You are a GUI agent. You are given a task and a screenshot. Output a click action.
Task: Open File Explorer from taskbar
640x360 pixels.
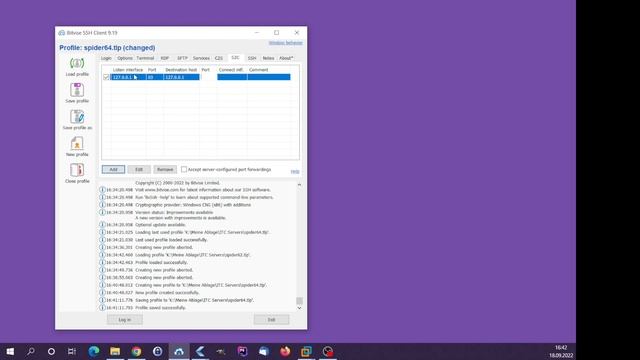point(115,351)
